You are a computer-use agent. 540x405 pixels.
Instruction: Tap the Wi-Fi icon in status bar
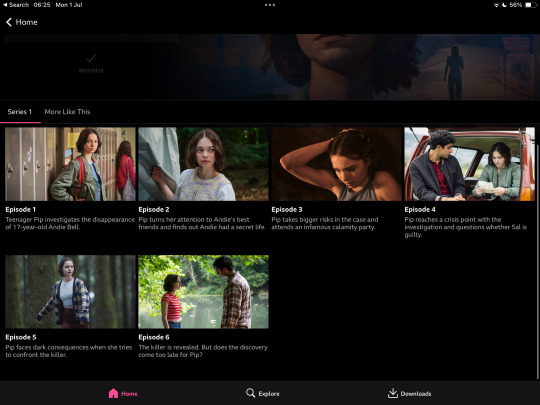point(496,5)
